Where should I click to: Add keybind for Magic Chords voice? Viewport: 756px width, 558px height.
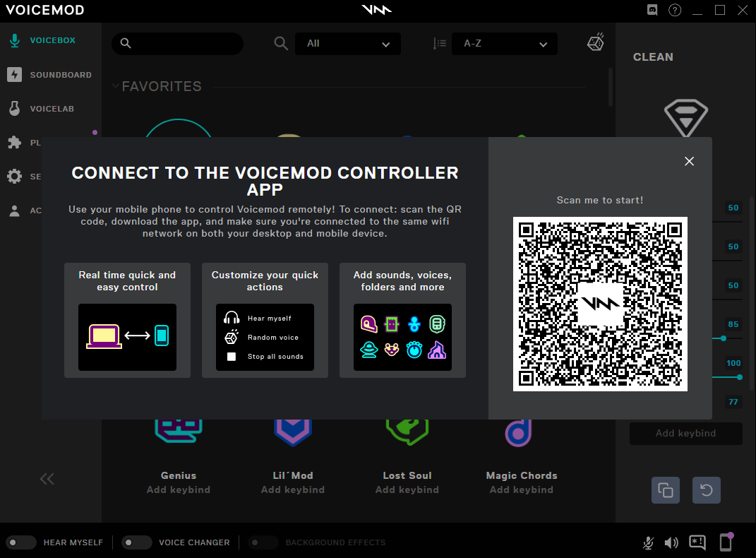tap(522, 489)
